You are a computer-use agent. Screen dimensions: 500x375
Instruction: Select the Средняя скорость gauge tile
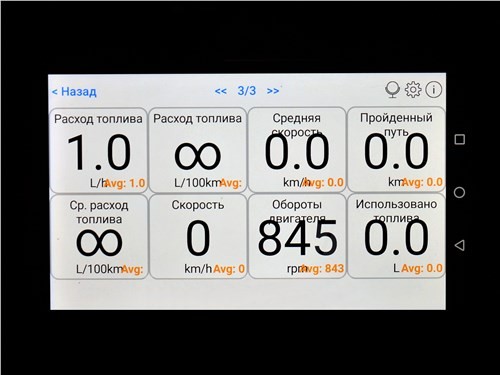(x=297, y=150)
